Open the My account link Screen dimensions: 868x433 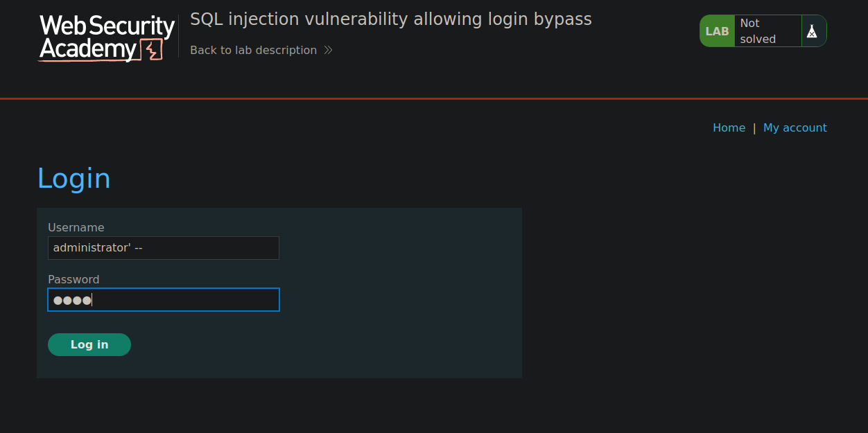click(795, 127)
